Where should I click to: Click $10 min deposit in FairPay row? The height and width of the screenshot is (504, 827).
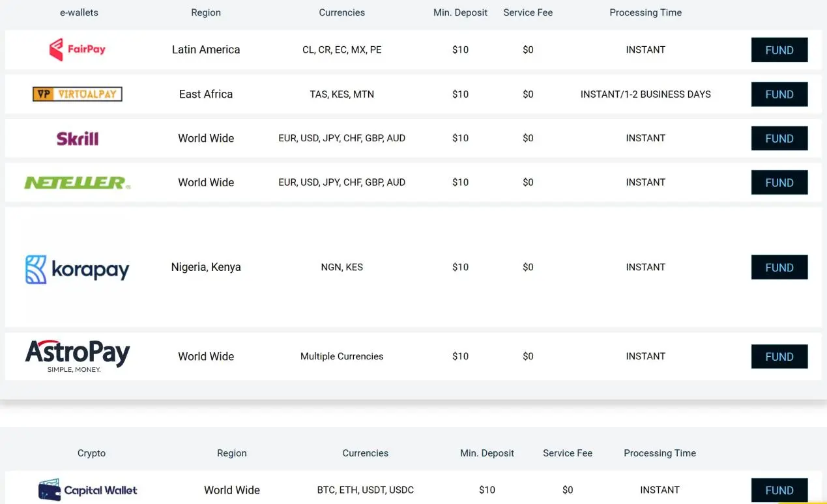pos(461,49)
